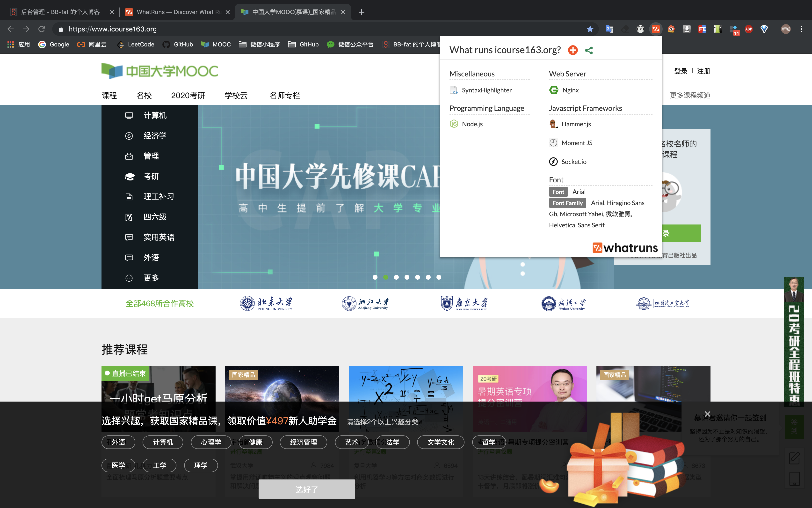Toggle the 外语 interest tag

[118, 442]
